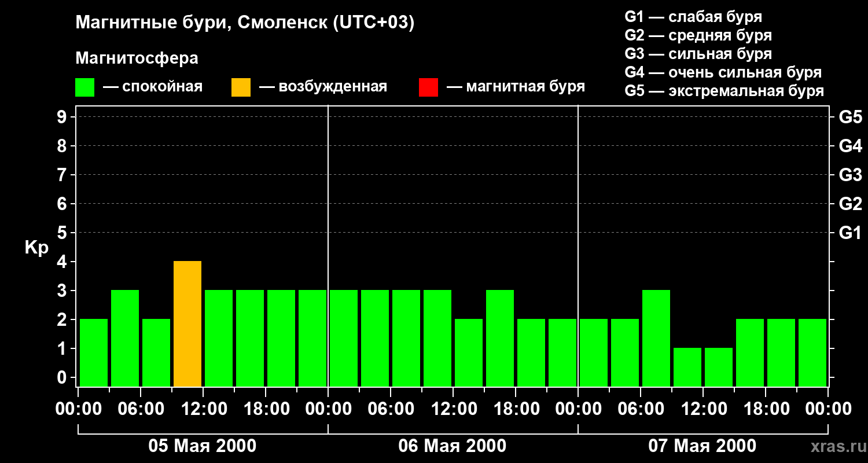868x463 pixels.
Task: Select the first bar of 05 Мая at 00:00–03:00
Action: coord(94,352)
